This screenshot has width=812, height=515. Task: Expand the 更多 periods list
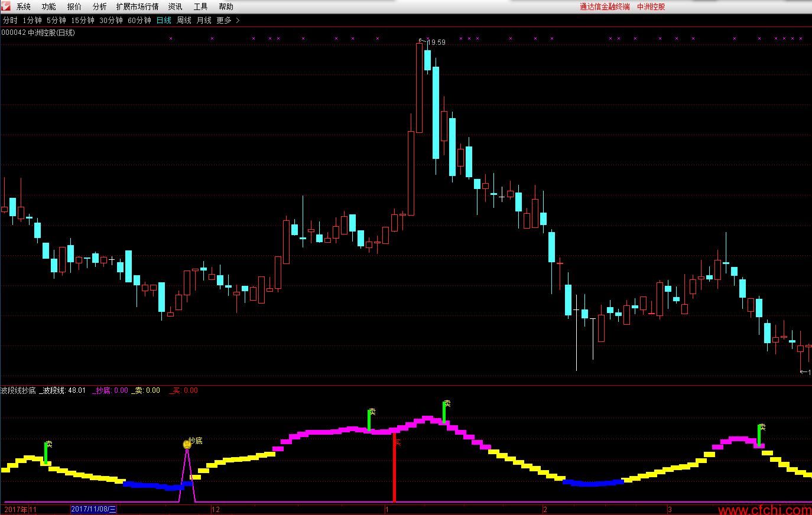(228, 20)
